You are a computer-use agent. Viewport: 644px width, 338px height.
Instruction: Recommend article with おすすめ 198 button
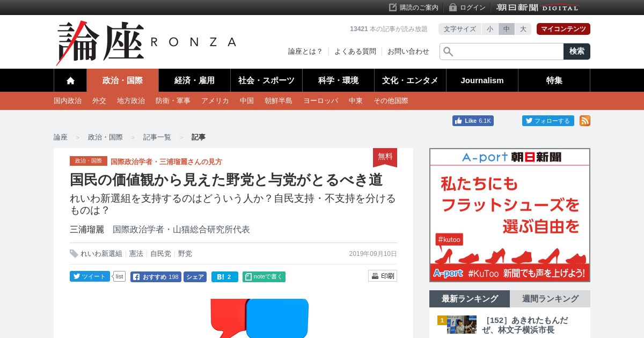(156, 277)
